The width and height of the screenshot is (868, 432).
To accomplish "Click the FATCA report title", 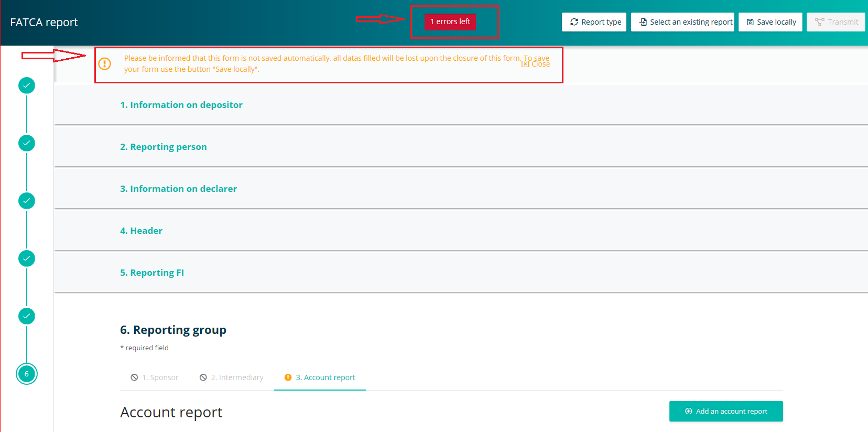I will tap(44, 22).
